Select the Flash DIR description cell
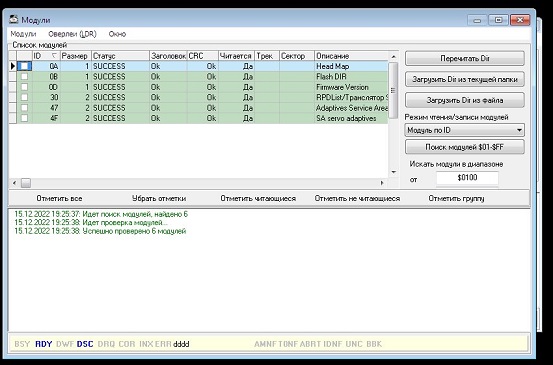 tap(351, 77)
